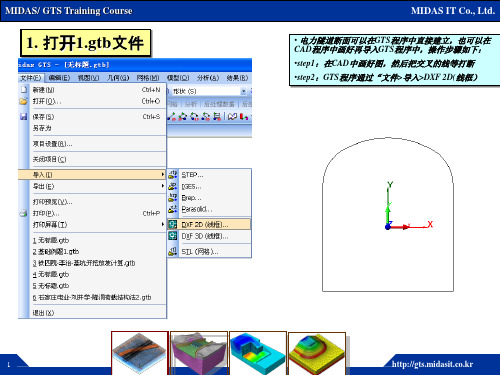The height and width of the screenshot is (375, 500).
Task: Choose 打印预览(V)... menu entry
Action: pos(92,202)
